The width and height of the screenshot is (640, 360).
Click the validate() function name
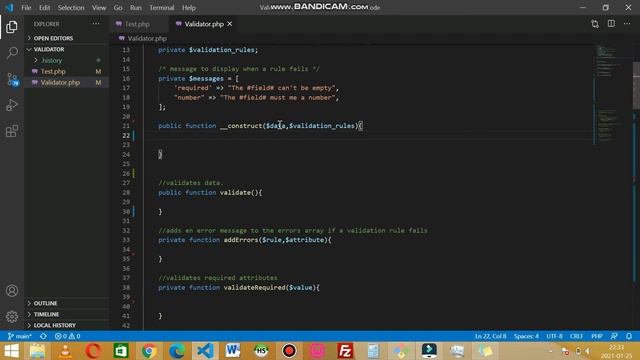tap(236, 192)
